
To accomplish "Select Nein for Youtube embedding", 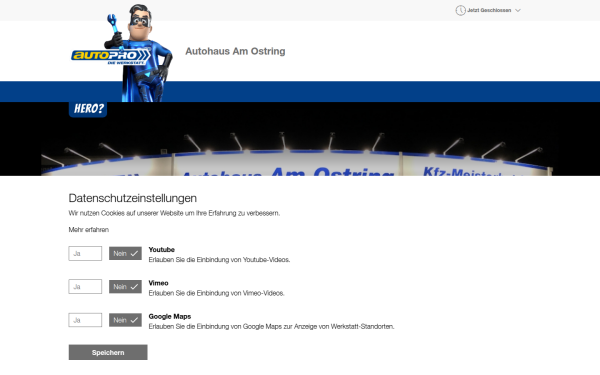I will click(x=125, y=253).
